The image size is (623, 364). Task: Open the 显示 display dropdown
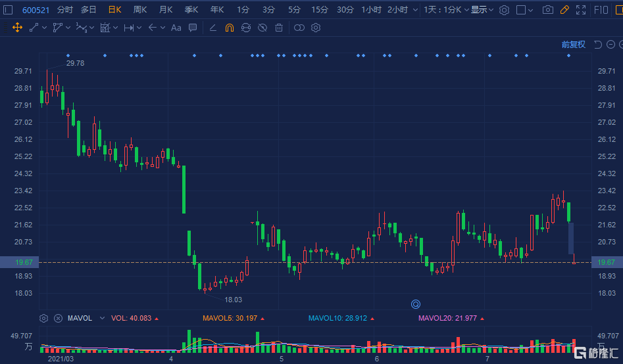pyautogui.click(x=482, y=10)
